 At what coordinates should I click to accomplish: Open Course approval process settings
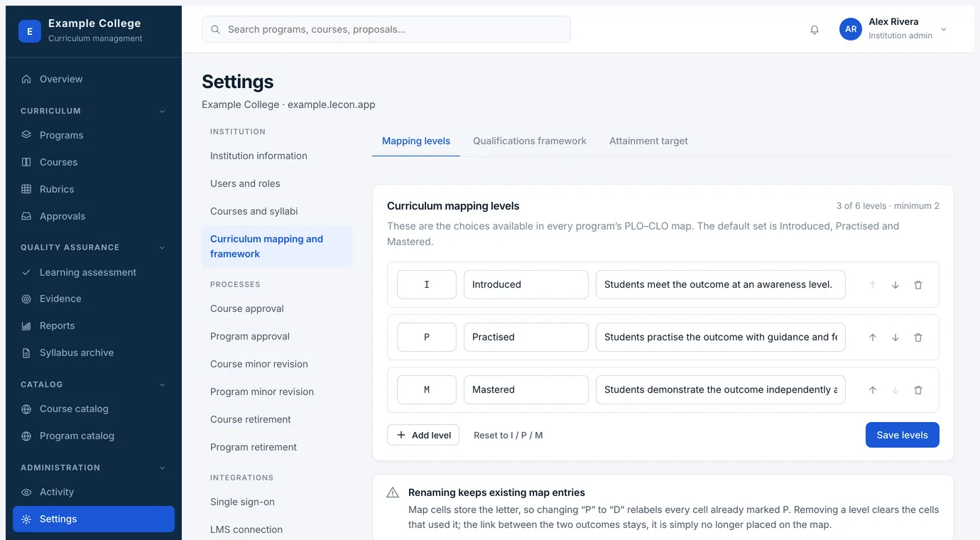click(x=277, y=308)
